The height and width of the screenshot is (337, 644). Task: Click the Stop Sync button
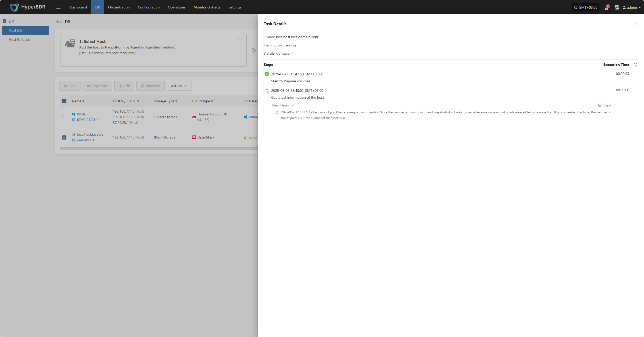(97, 86)
